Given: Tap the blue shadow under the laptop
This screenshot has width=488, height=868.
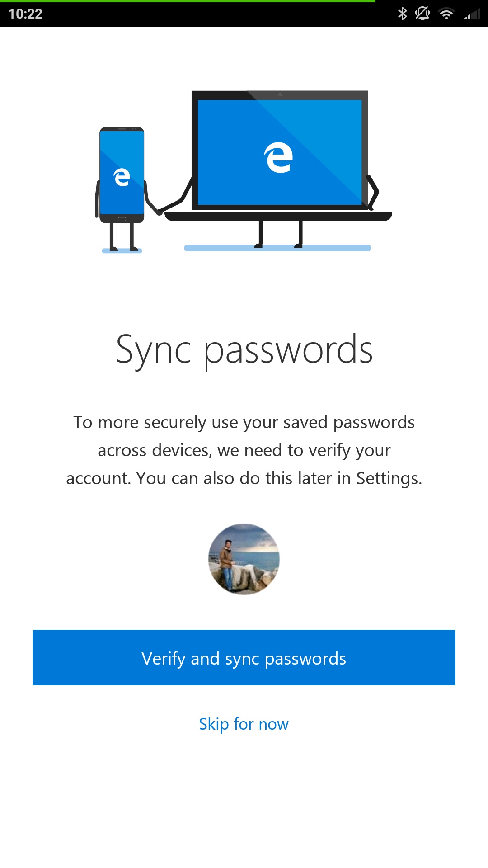Looking at the screenshot, I should point(277,248).
